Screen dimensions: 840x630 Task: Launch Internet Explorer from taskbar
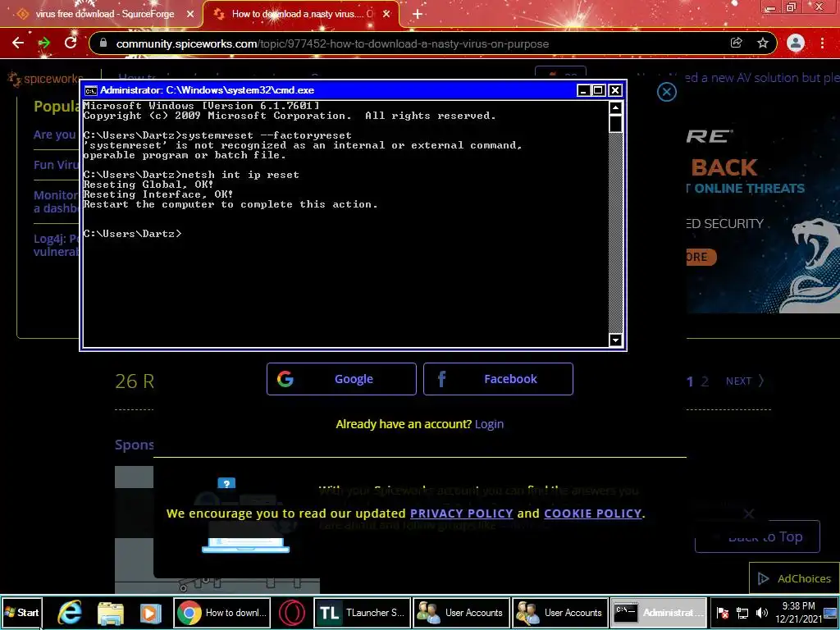70,612
